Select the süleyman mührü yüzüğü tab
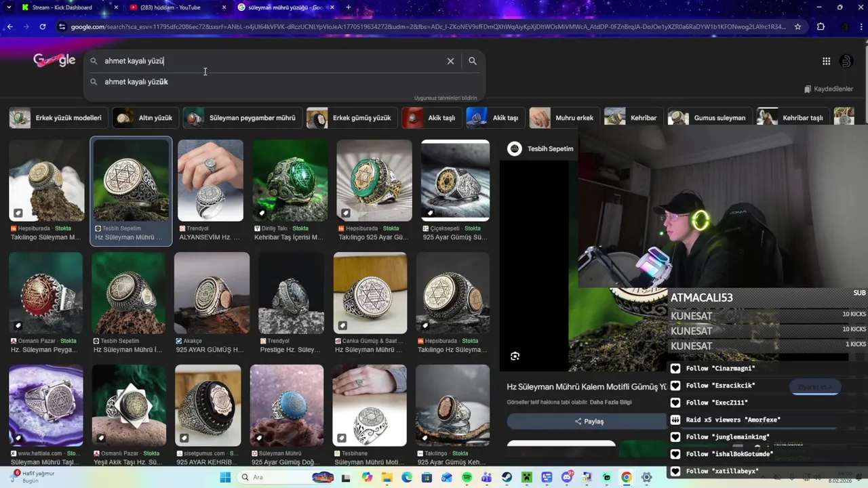Viewport: 868px width, 488px height. click(x=286, y=7)
